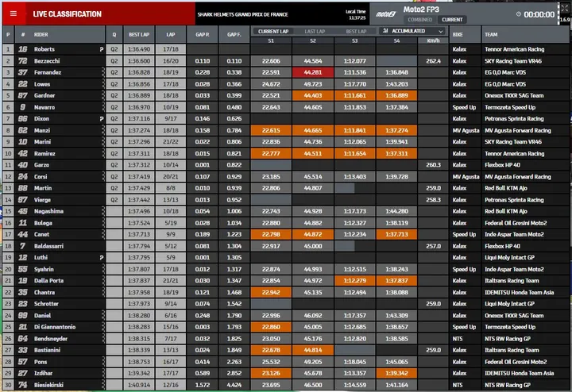Click Bendsneyder's NTS bike cell
Image resolution: width=572 pixels, height=392 pixels.
465,339
